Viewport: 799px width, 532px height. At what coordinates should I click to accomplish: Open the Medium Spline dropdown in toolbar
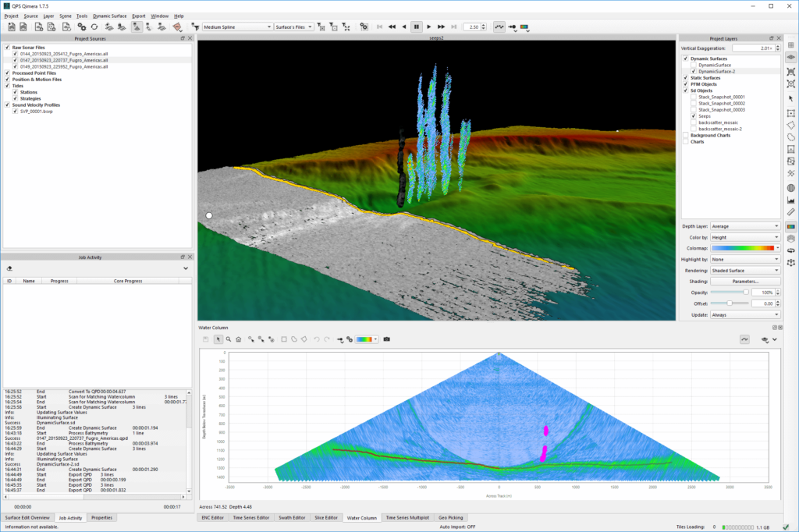coord(236,27)
